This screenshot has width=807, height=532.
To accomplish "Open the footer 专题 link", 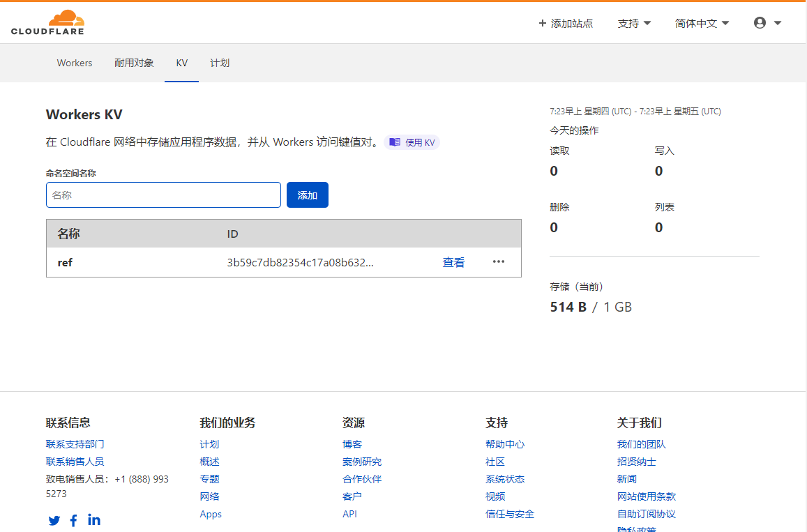I will pyautogui.click(x=209, y=479).
